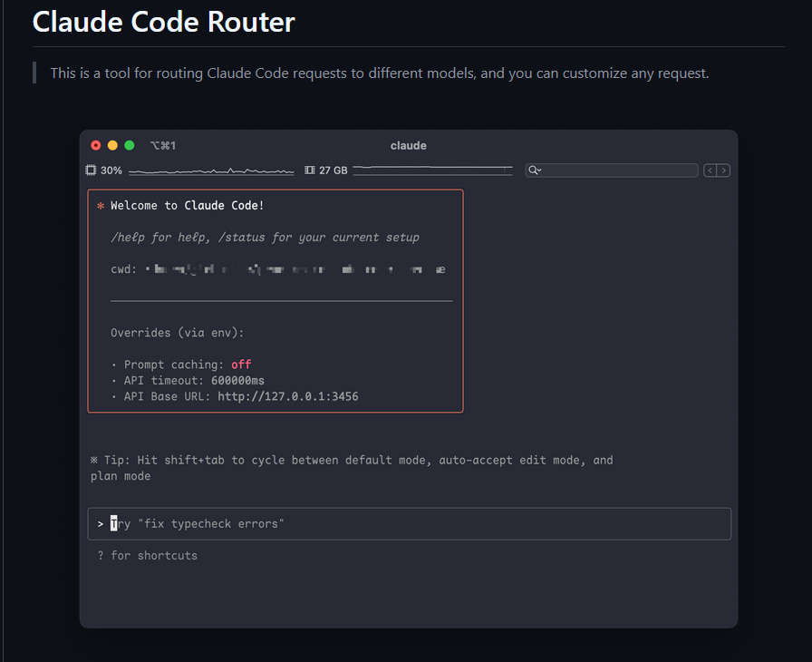Click the red 'off' prompt caching value

pyautogui.click(x=241, y=365)
